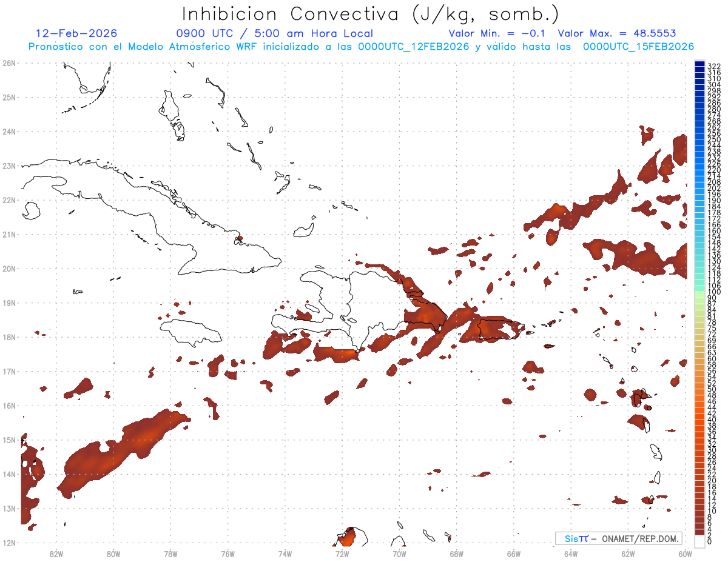
Task: Click the date '12-Feb-2026'
Action: pyautogui.click(x=76, y=33)
